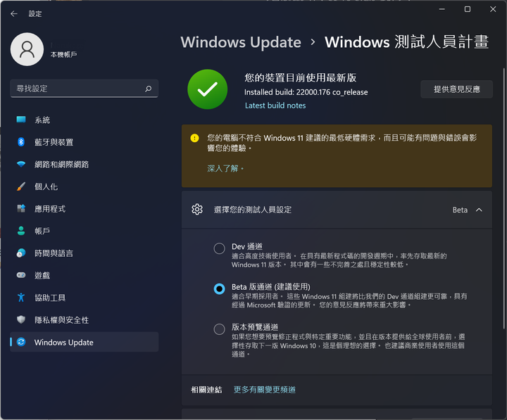Open the 協助工具 settings category
The height and width of the screenshot is (420, 507).
click(84, 298)
